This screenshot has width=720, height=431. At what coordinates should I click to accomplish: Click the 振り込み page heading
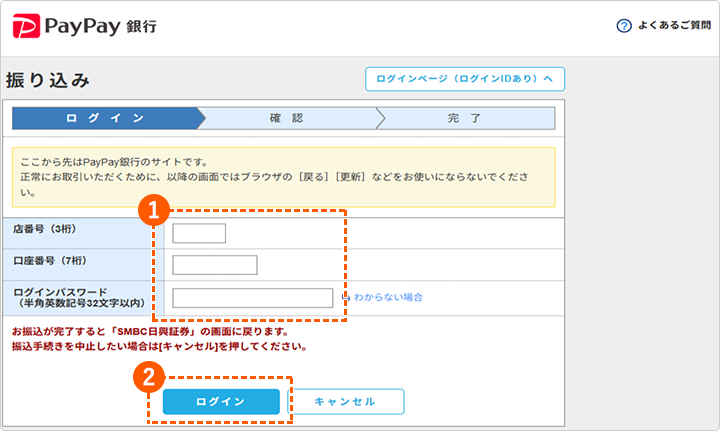click(x=48, y=80)
